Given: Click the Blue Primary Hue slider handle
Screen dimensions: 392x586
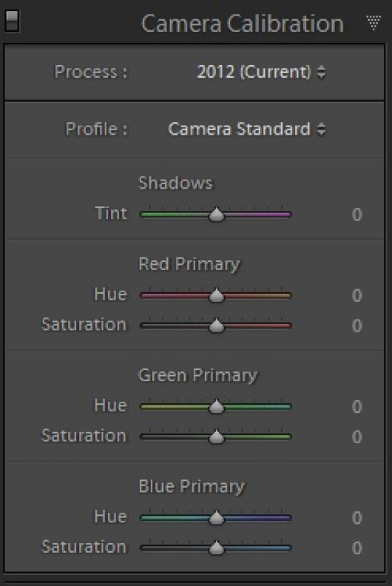Looking at the screenshot, I should [217, 518].
